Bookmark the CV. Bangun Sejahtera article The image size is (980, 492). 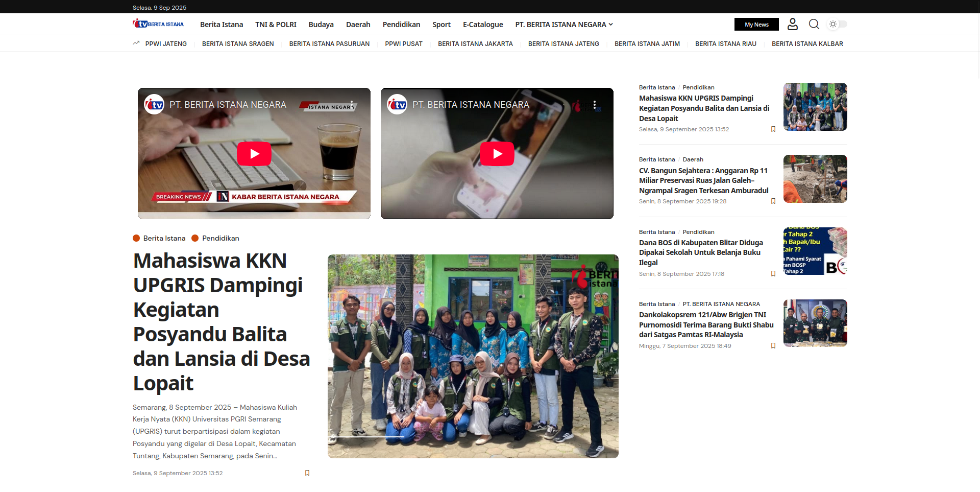(x=773, y=201)
